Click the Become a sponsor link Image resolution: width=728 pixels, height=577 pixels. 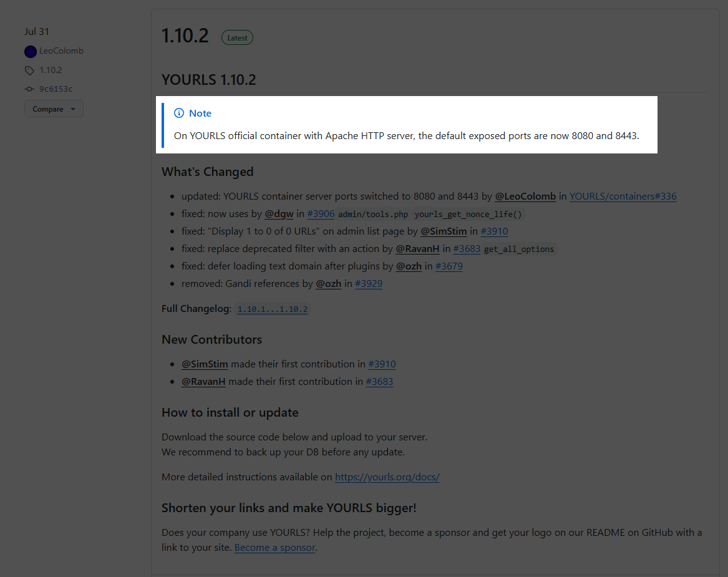click(x=275, y=548)
